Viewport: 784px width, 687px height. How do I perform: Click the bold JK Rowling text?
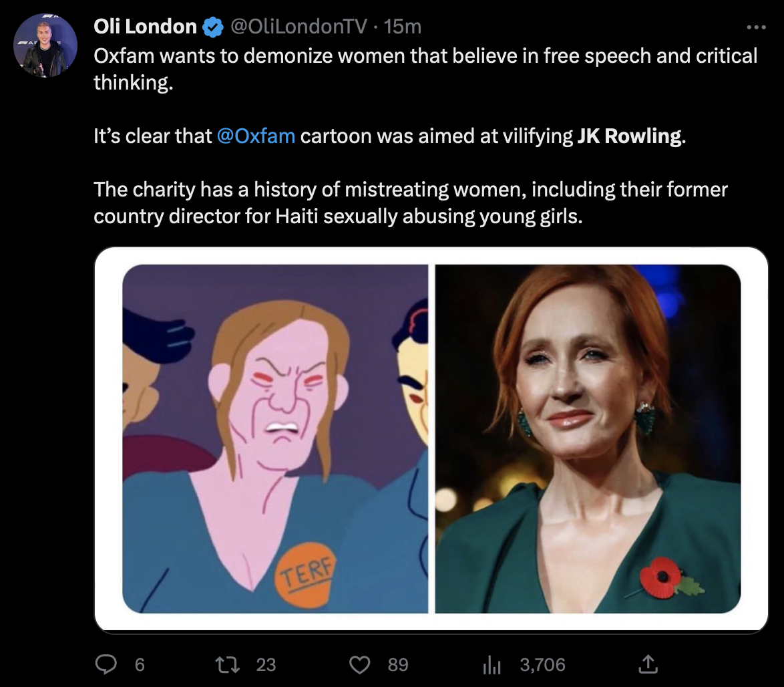[630, 136]
